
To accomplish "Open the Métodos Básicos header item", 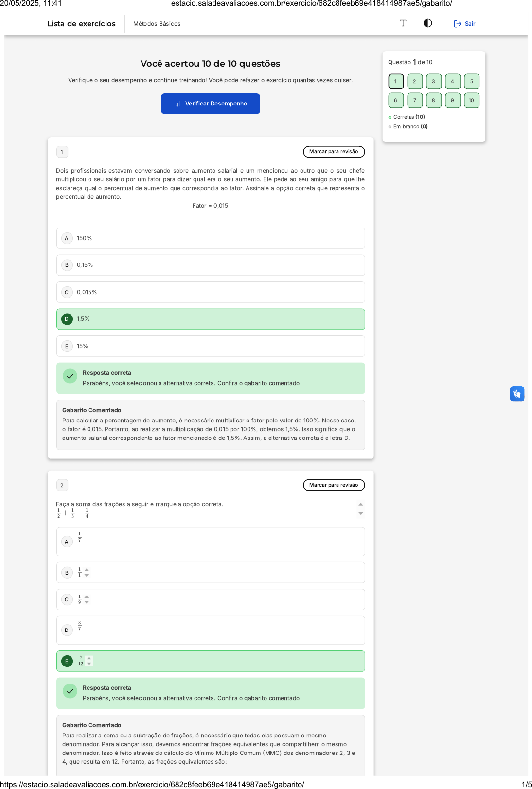I will point(157,24).
